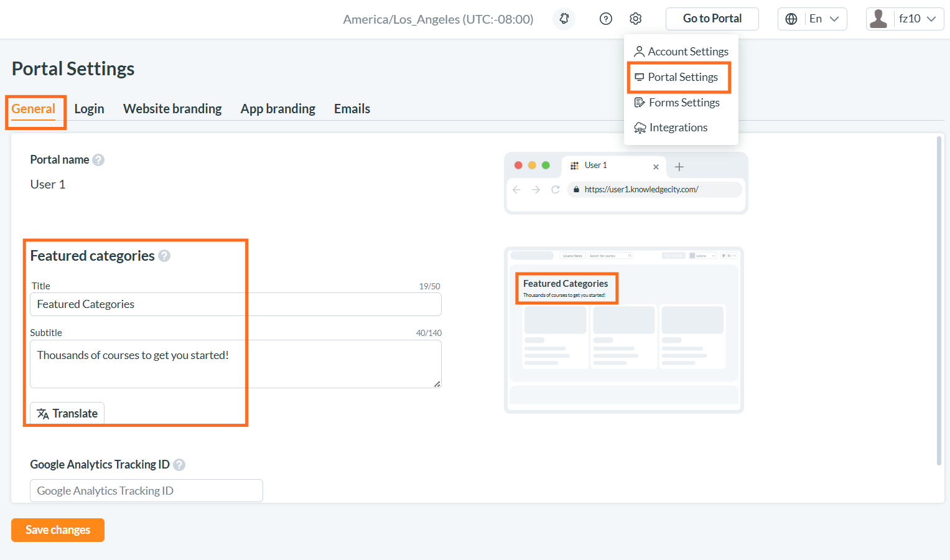
Task: Choose Forms Settings menu entry
Action: 677,103
